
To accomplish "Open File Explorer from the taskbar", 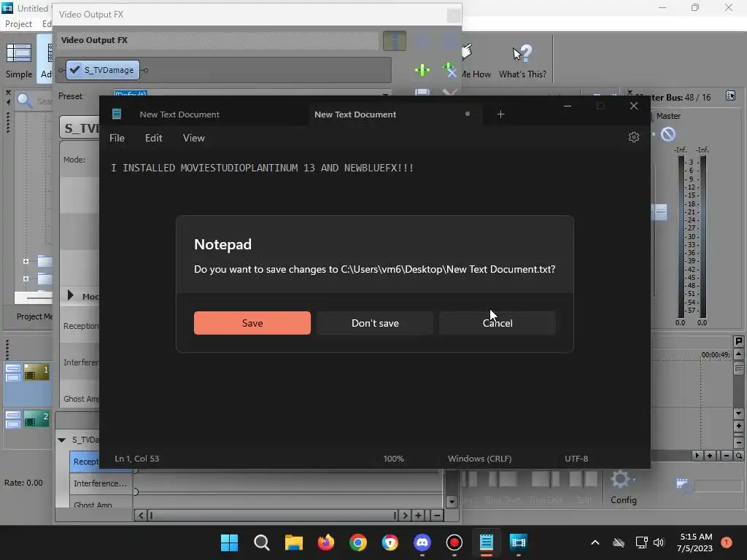I will (294, 542).
